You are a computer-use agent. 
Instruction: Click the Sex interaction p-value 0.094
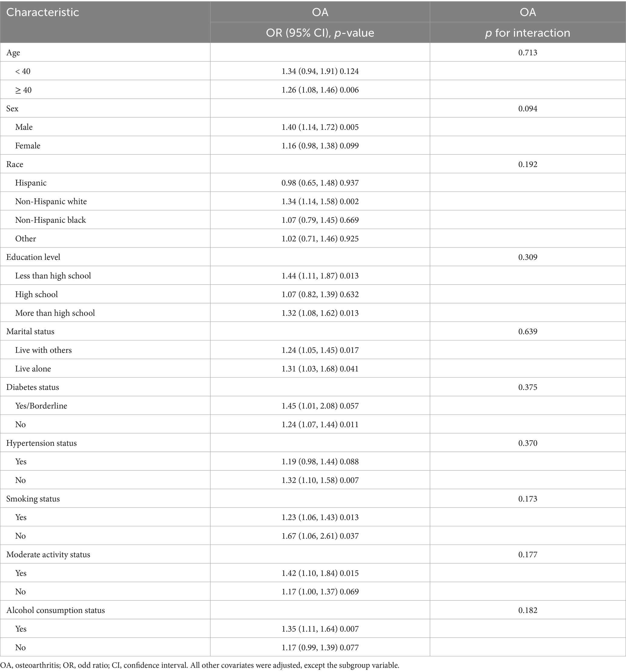coord(528,108)
